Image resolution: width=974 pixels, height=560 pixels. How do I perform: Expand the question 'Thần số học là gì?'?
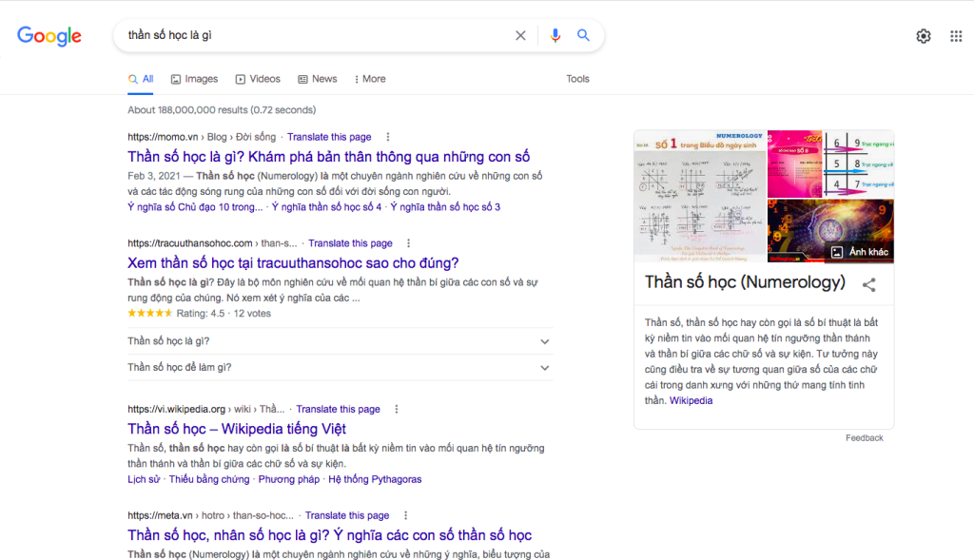[x=545, y=341]
